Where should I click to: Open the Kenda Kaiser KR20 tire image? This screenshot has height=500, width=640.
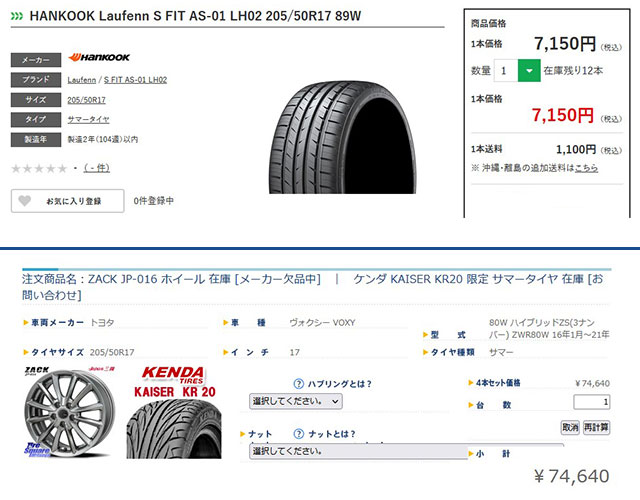click(x=174, y=412)
